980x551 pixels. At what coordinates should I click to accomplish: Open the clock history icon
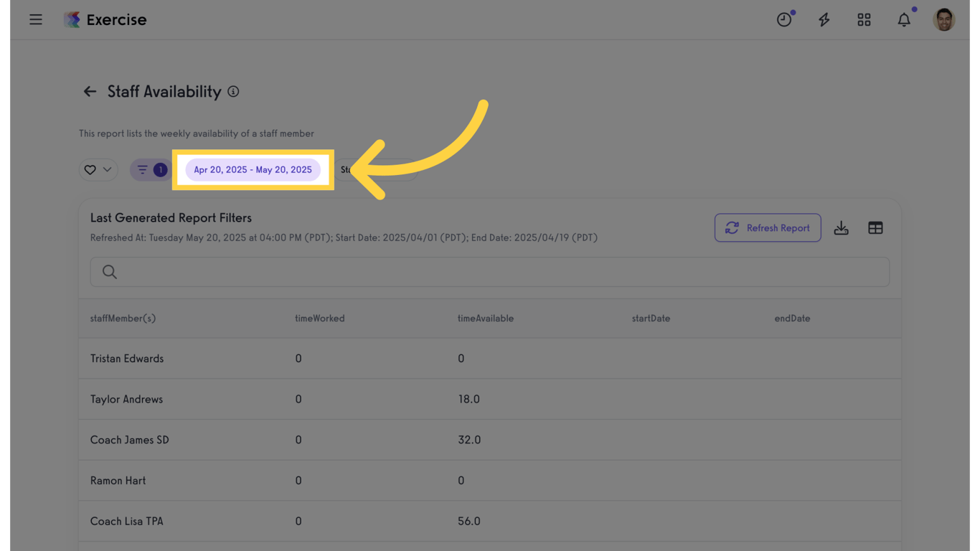point(784,19)
